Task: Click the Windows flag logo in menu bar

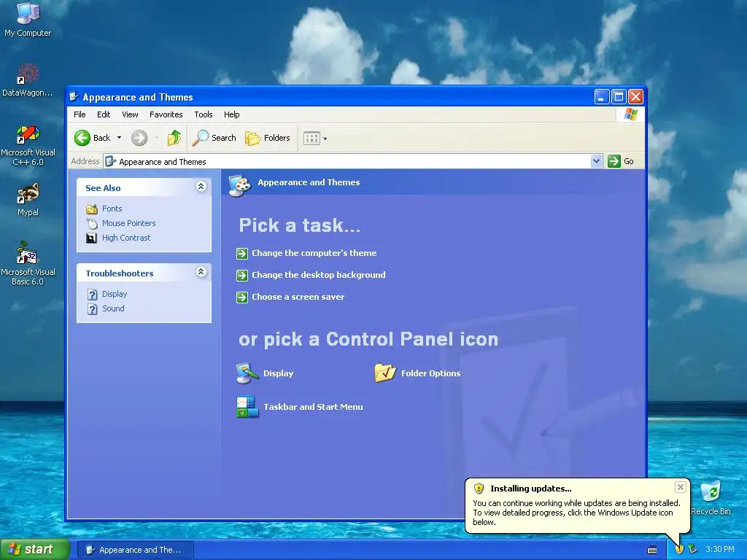Action: click(631, 114)
